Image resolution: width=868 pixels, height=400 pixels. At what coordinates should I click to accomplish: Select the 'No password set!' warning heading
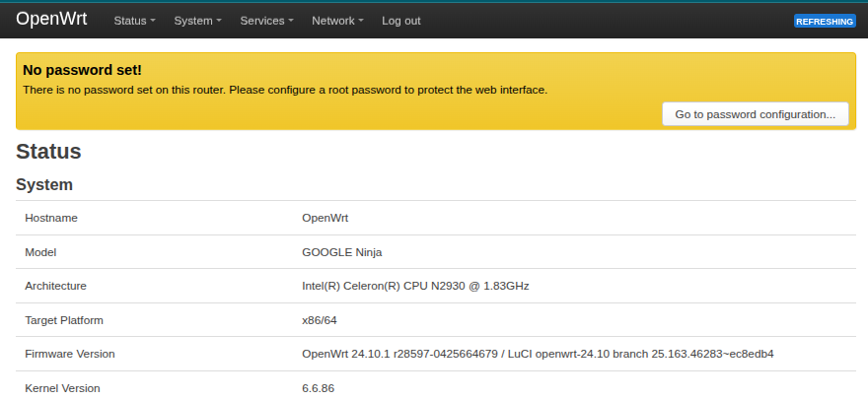(x=82, y=70)
